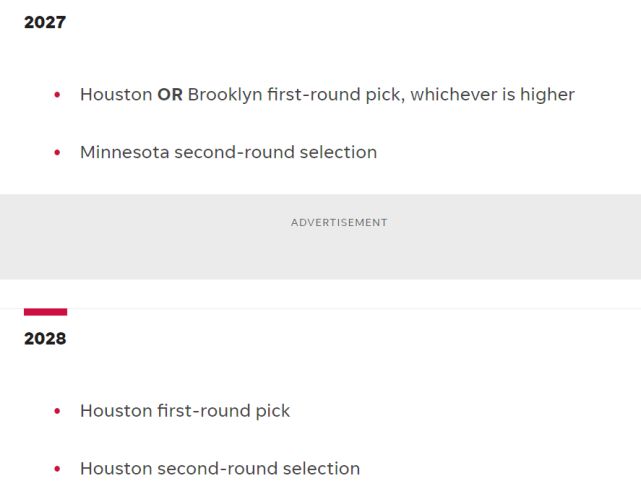Click the gray advertisement banner area
This screenshot has height=494, width=641.
click(x=320, y=237)
